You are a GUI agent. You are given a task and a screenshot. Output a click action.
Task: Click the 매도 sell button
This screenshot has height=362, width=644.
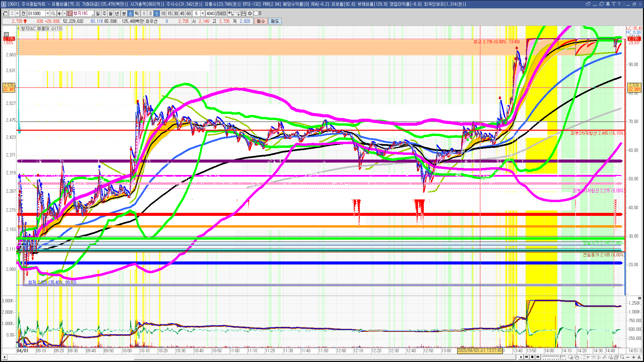(x=275, y=21)
